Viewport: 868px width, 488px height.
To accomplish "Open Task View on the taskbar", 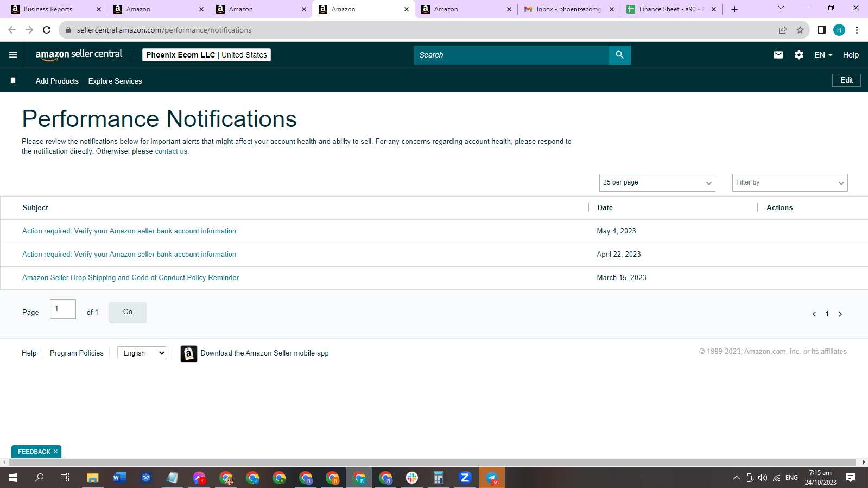I will point(65,478).
